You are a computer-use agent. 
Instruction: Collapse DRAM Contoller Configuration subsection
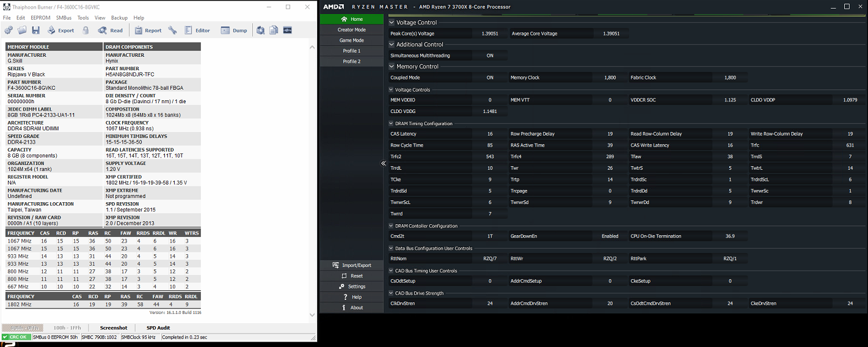391,226
